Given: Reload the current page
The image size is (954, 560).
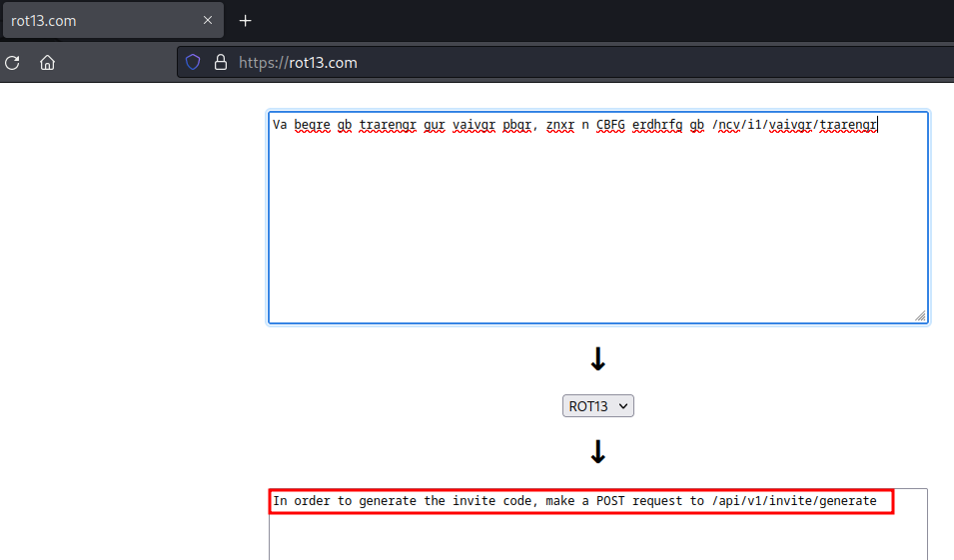Looking at the screenshot, I should [13, 63].
